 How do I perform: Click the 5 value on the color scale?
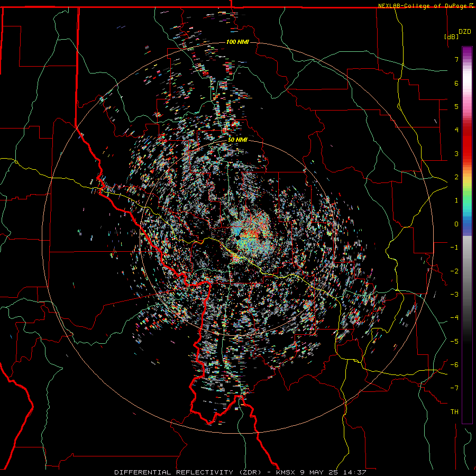tap(456, 106)
